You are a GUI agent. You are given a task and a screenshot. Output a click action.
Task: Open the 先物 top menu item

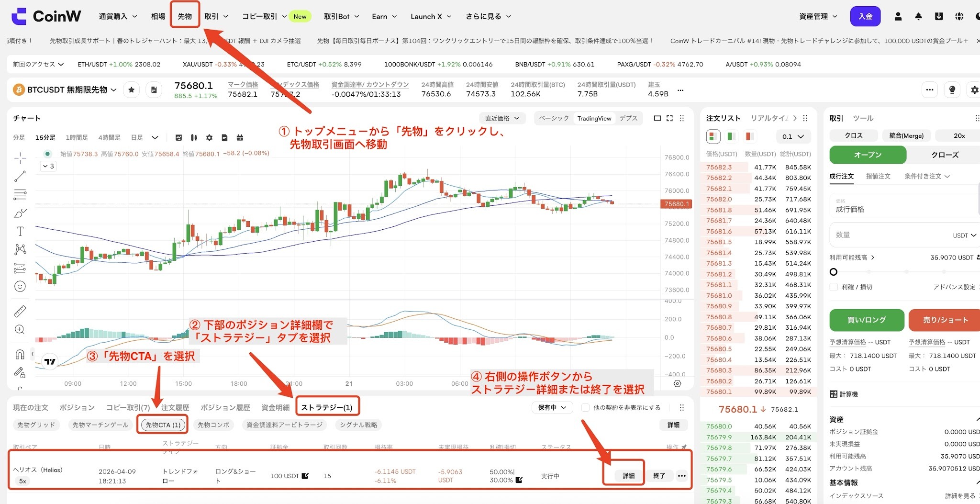[185, 16]
